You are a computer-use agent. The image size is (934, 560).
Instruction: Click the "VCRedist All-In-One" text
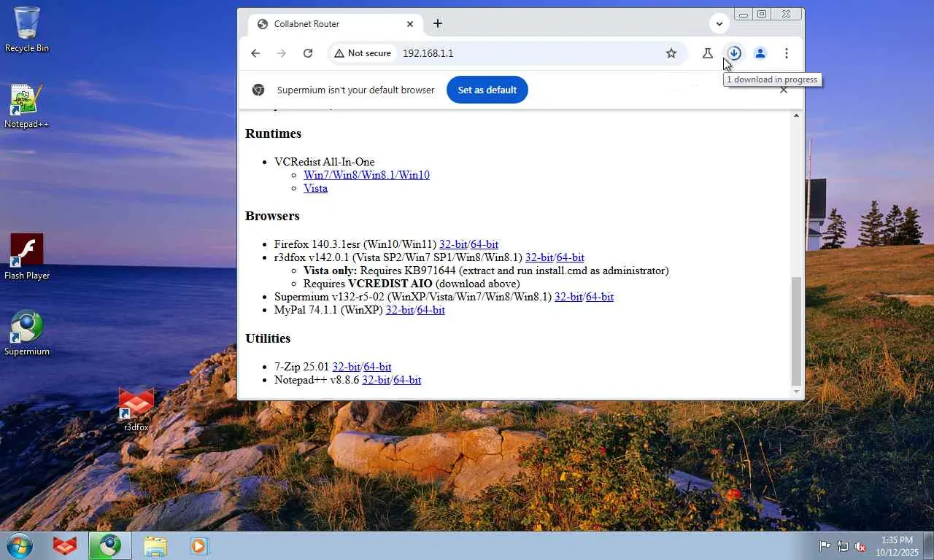pyautogui.click(x=325, y=162)
